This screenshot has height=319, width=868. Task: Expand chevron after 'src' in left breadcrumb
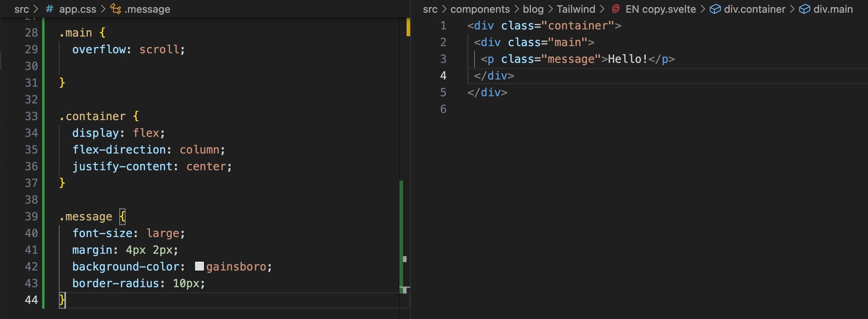36,9
